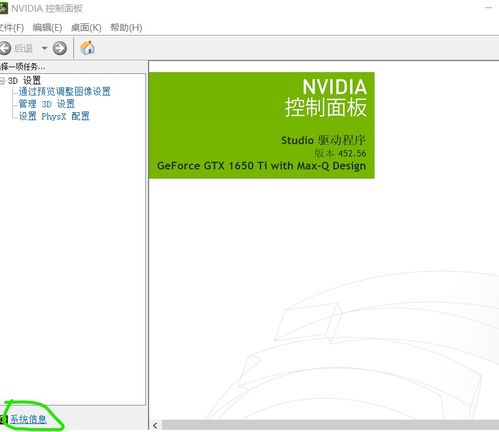Click the Studio 驱动程序 text

tap(323, 140)
